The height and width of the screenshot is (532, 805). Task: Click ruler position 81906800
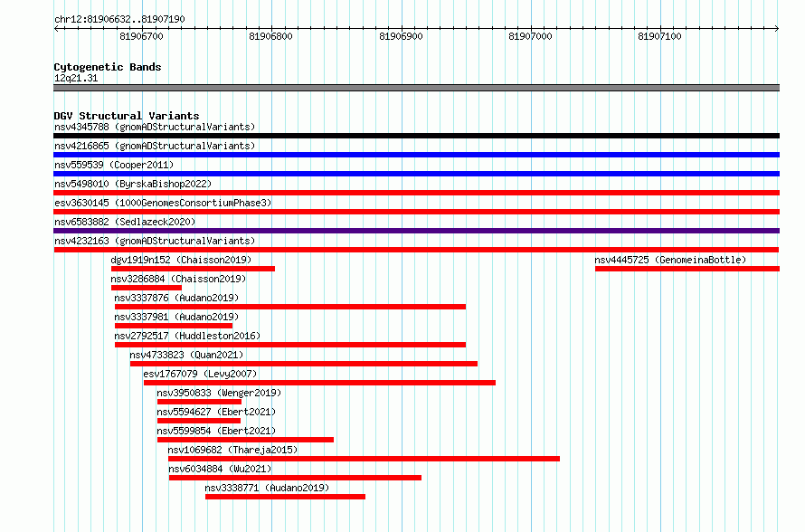coord(270,36)
